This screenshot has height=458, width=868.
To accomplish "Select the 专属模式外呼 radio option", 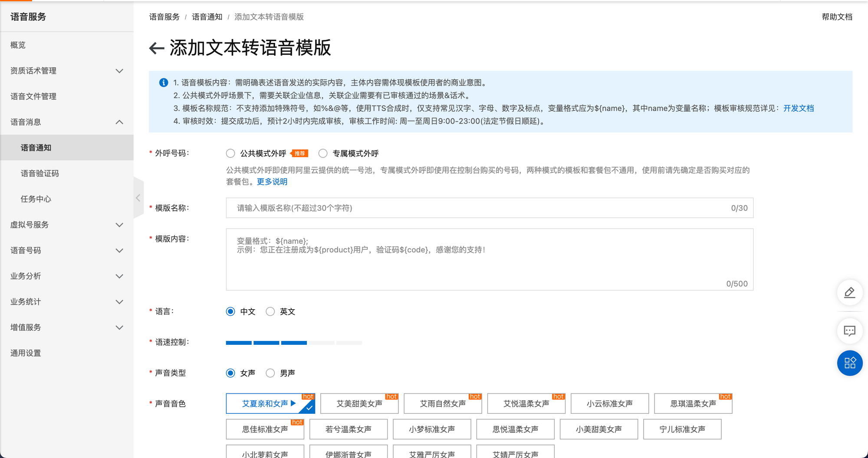I will pos(323,154).
